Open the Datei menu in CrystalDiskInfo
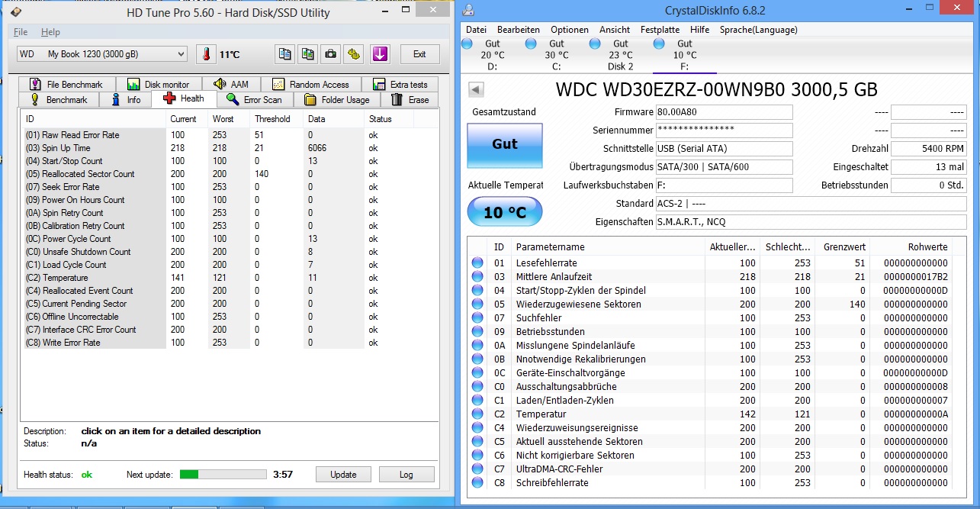 coord(476,30)
